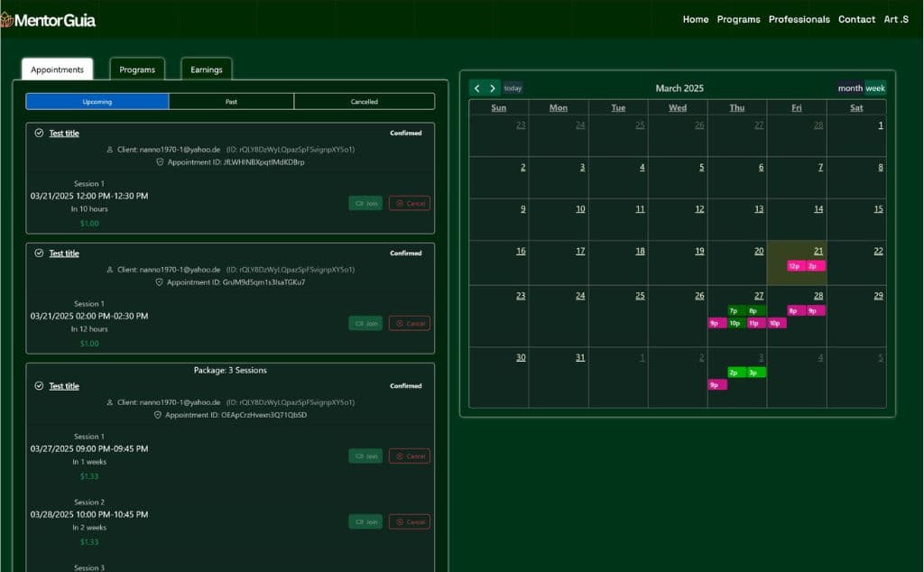Image resolution: width=924 pixels, height=572 pixels.
Task: Click the check-circle icon beside the 02:00 PM appointment title
Action: [39, 253]
